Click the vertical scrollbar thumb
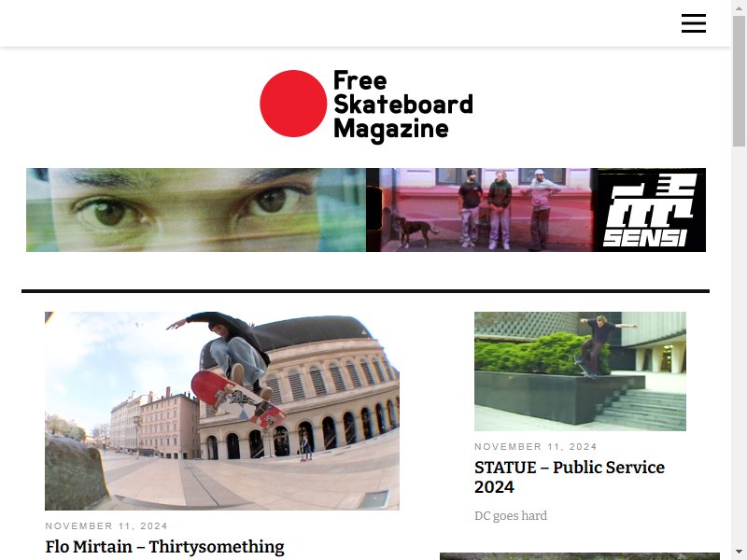747x560 pixels. (740, 80)
